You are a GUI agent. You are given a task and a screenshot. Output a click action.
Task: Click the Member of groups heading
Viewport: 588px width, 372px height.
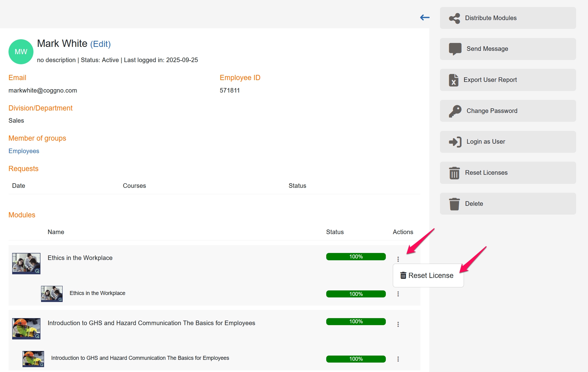point(37,138)
